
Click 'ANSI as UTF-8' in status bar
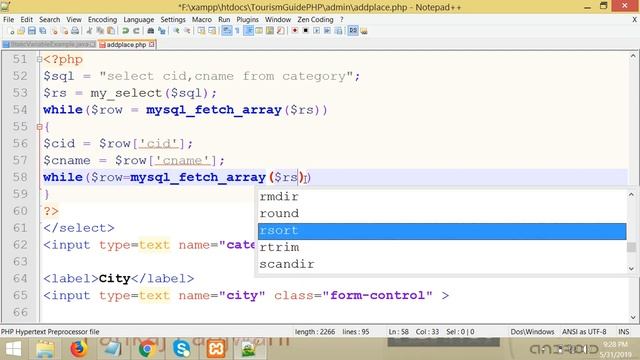pos(584,332)
